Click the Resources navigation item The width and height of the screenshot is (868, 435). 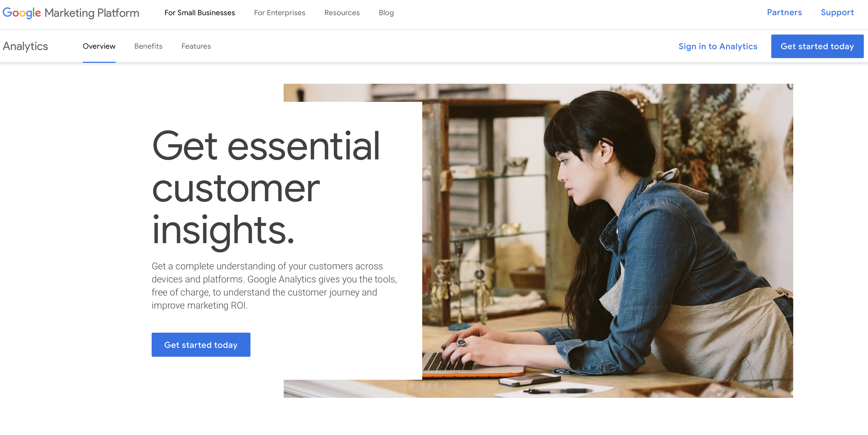pos(342,13)
